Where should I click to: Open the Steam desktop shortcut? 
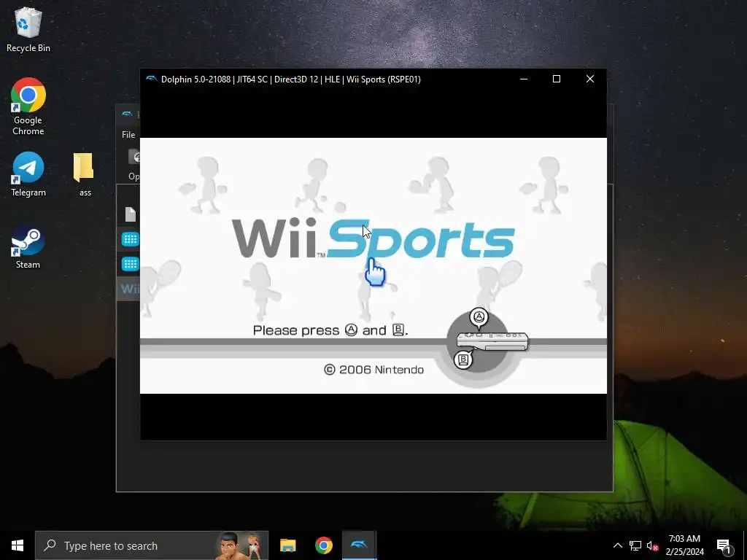[x=28, y=246]
